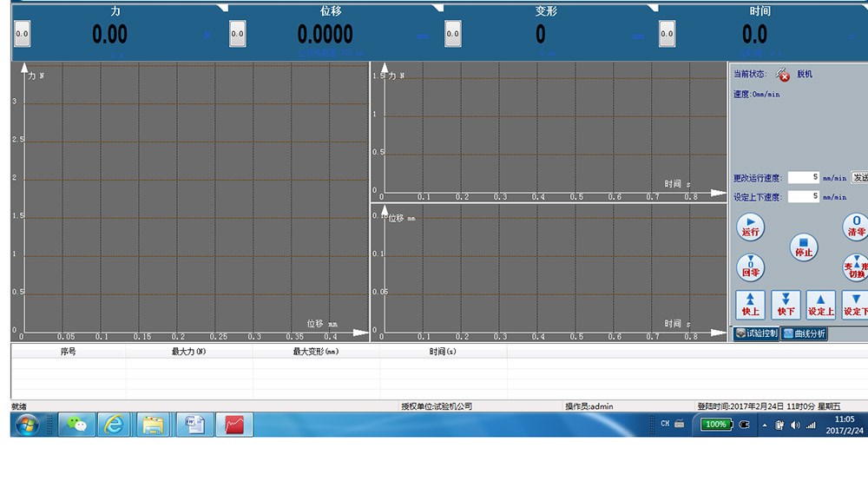Viewport: 868px width, 488px height.
Task: Click the displacement-time graph below it
Action: 549,272
